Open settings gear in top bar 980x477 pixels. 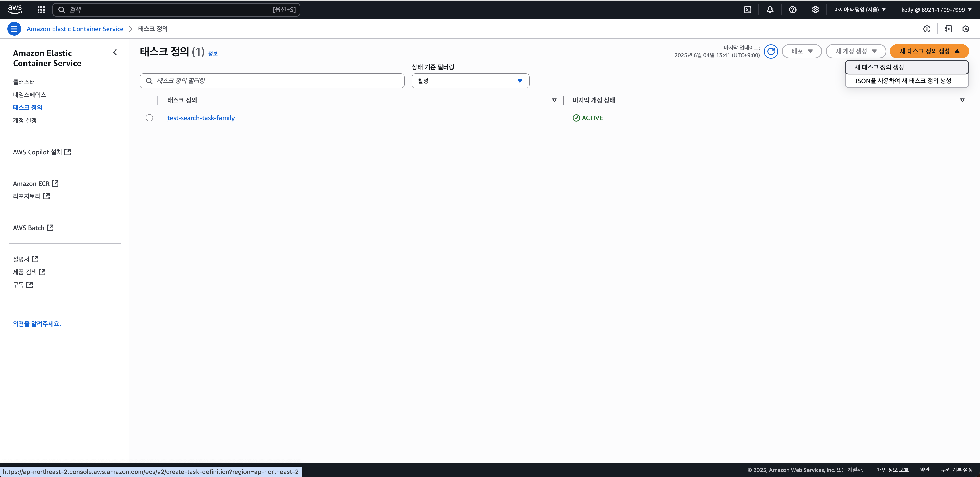click(815, 10)
